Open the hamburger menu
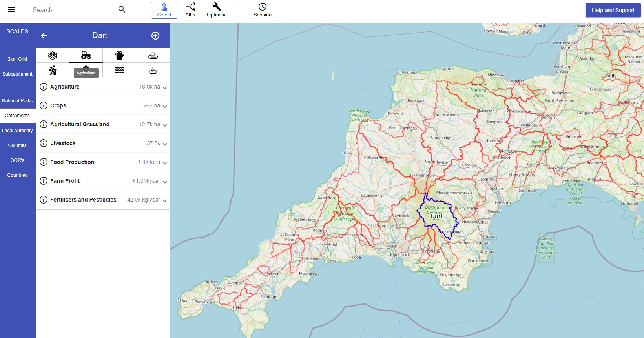 (11, 10)
